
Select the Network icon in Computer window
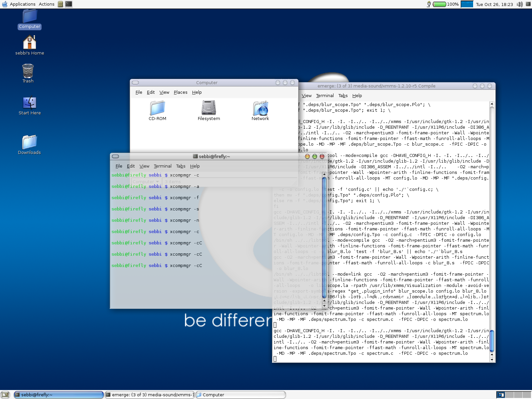click(260, 108)
